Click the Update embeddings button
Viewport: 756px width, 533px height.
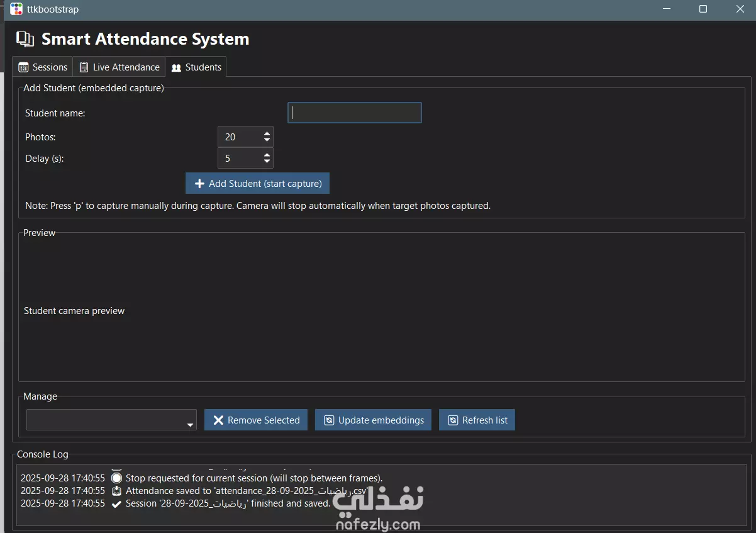click(373, 420)
